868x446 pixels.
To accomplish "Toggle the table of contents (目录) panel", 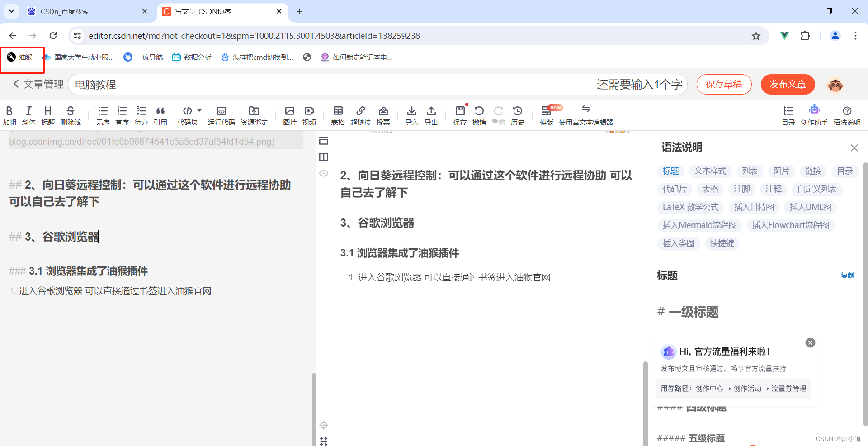I will point(788,116).
